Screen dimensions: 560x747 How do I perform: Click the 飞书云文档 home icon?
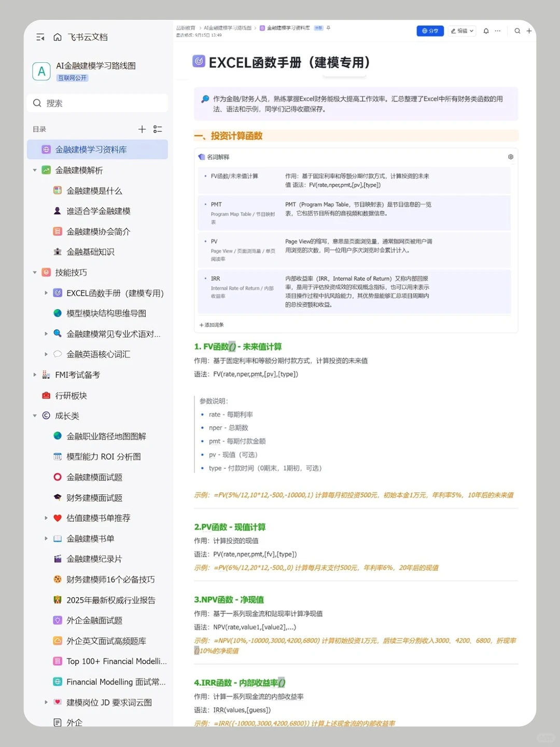[x=57, y=37]
